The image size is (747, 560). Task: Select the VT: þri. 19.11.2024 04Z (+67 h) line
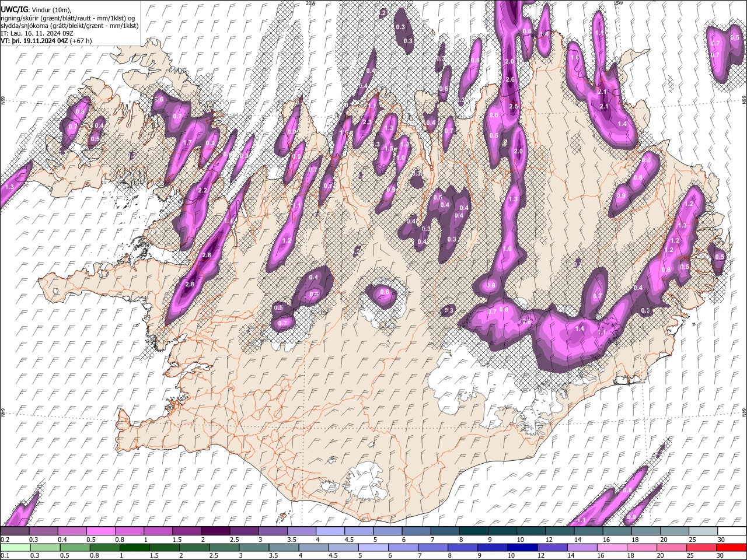coord(46,41)
